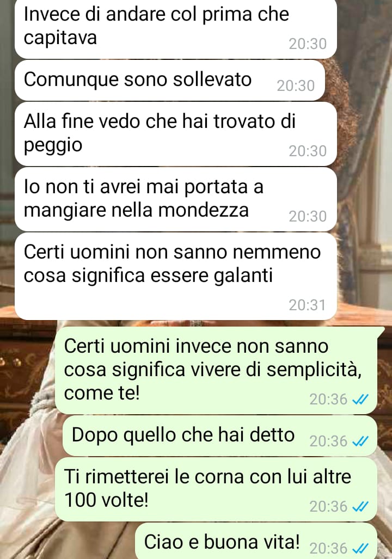Tap the blue read-receipt ticks on 'come te!' message
This screenshot has height=559, width=392.
click(x=360, y=400)
